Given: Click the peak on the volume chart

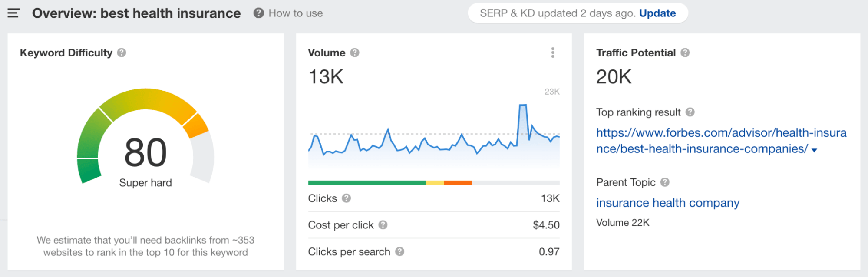Looking at the screenshot, I should [x=523, y=106].
